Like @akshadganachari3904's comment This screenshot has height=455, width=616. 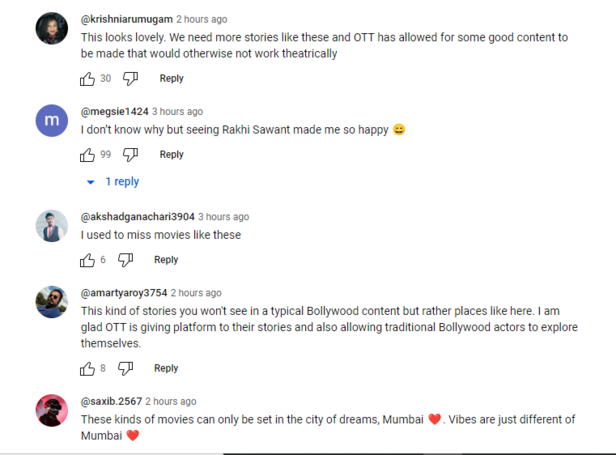point(87,260)
